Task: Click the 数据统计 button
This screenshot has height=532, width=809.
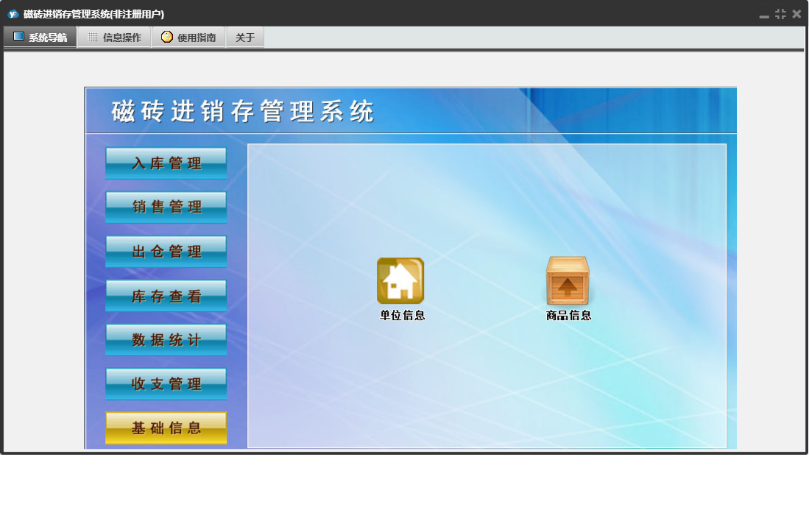Action: [x=166, y=340]
